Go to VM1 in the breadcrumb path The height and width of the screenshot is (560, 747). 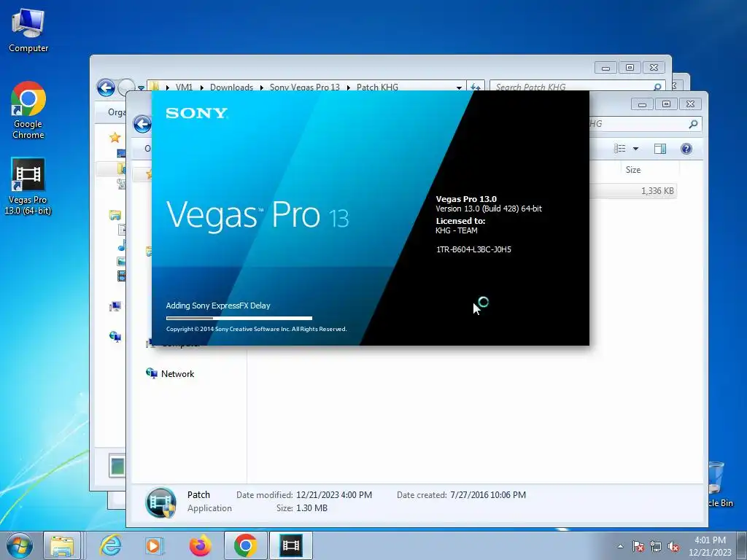[x=184, y=87]
